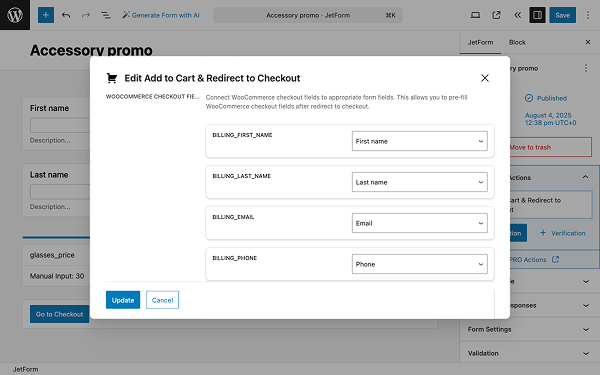Open form actions three-dot menu in sidebar
This screenshot has width=600, height=375.
click(585, 68)
